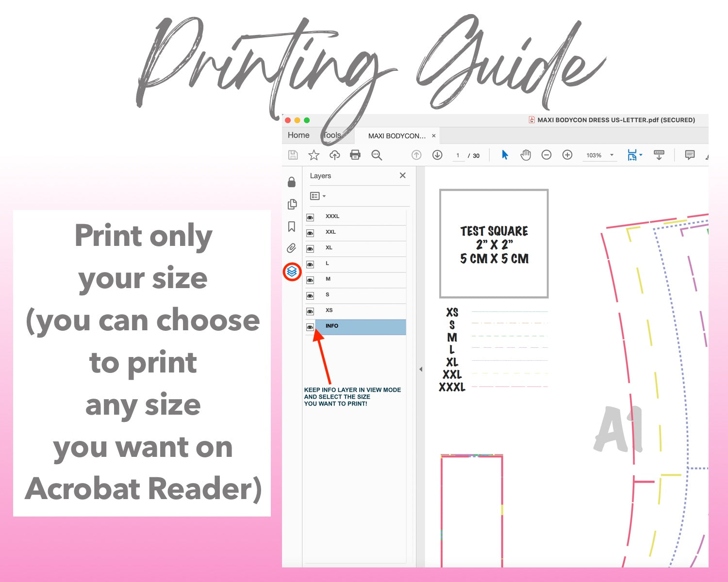
Task: Go to next page arrow
Action: coord(437,155)
